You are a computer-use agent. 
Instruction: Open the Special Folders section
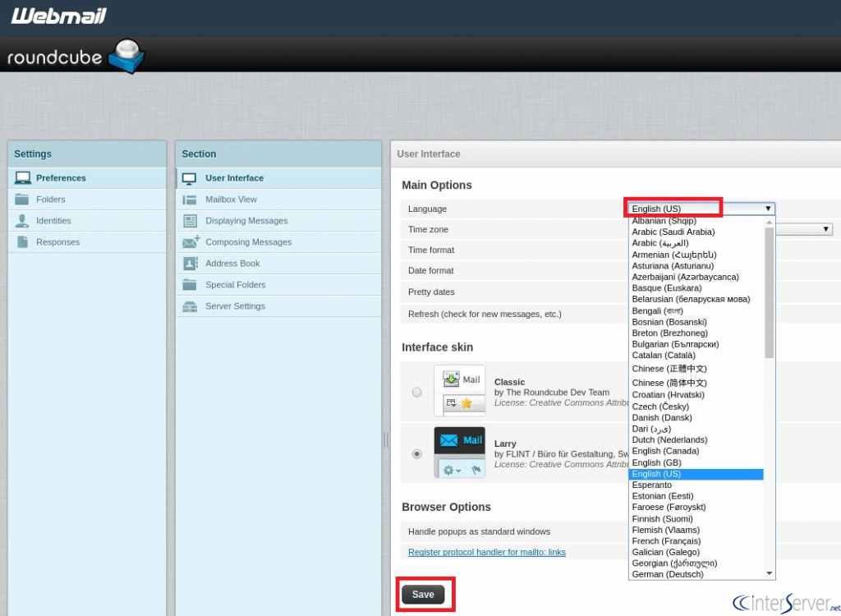tap(278, 285)
